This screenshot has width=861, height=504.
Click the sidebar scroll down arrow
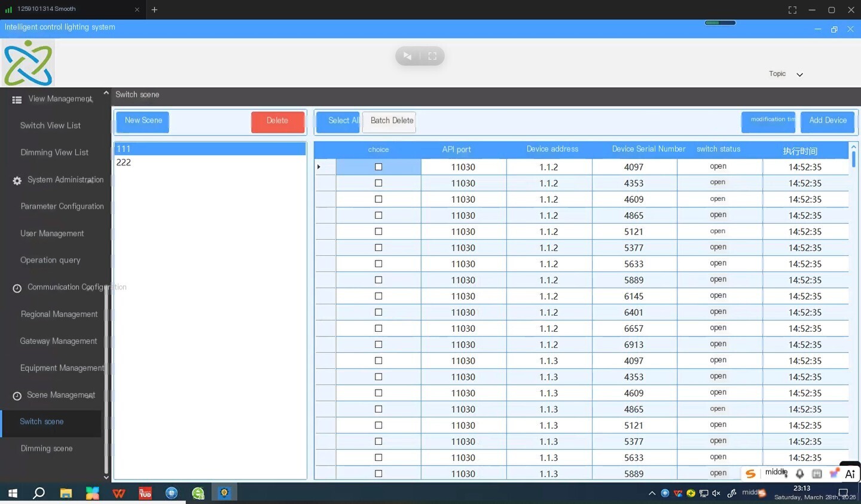click(106, 477)
